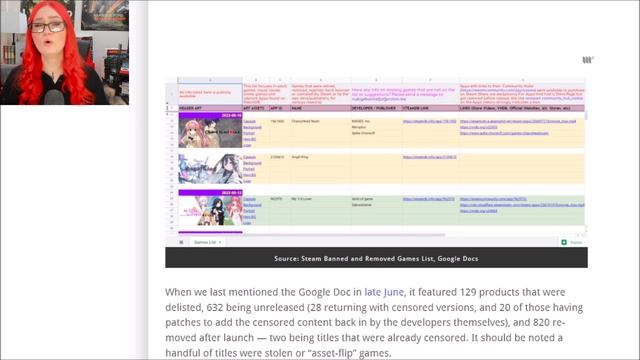Select the Games List sheet tab

[x=207, y=242]
